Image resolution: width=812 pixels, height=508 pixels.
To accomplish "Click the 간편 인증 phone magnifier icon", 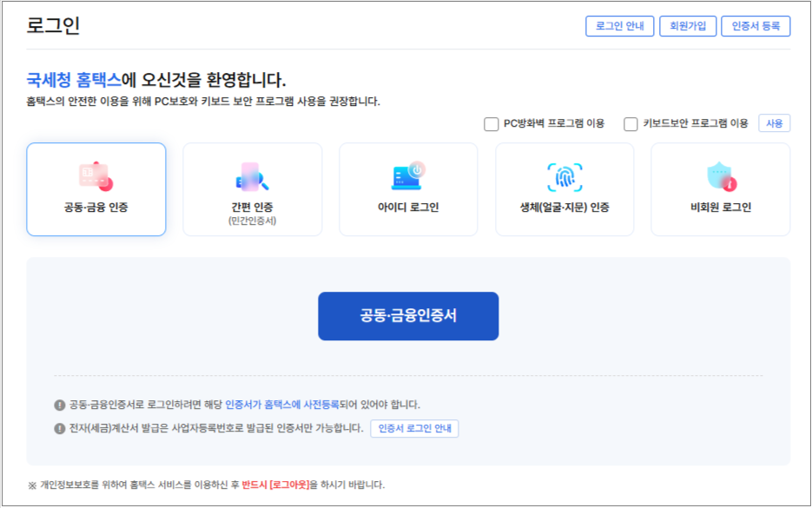I will [252, 176].
